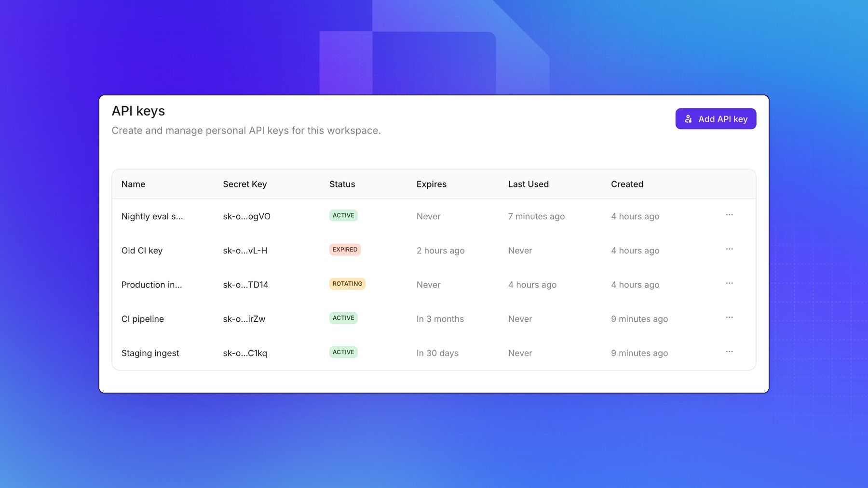Click ACTIVE badge in Staging ingest row
The image size is (868, 488).
pyautogui.click(x=343, y=352)
